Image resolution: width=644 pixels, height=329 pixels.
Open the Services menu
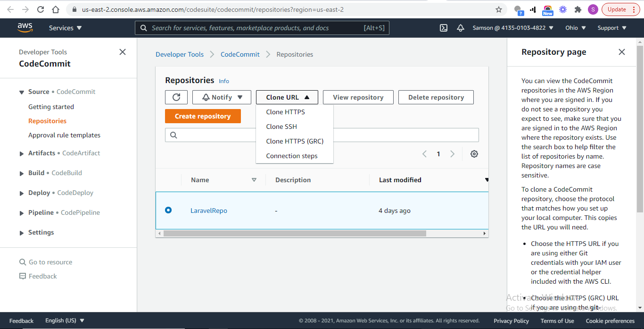coord(65,28)
